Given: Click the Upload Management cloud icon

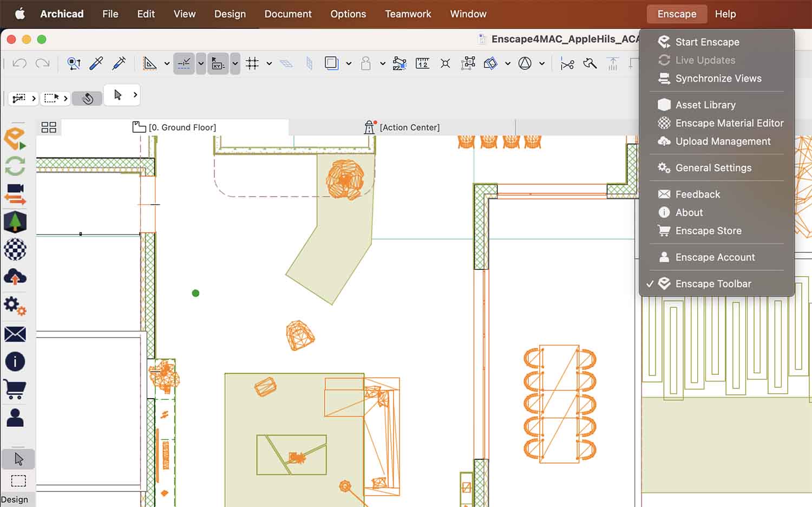Looking at the screenshot, I should (x=15, y=277).
